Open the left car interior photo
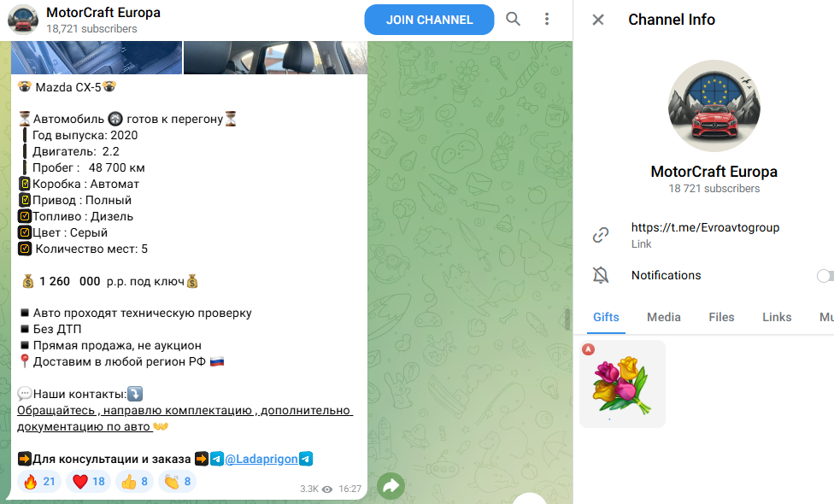834x504 pixels. point(97,57)
